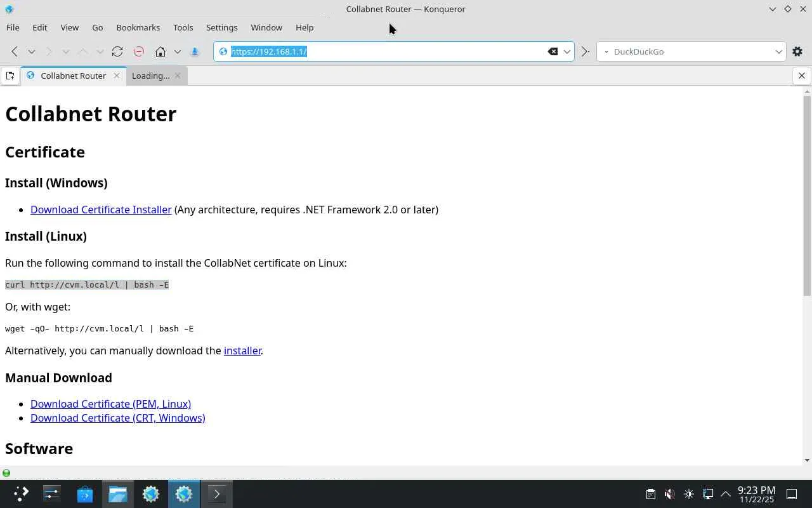Click the Go arrow beside the URL bar
The height and width of the screenshot is (508, 812).
pos(586,51)
